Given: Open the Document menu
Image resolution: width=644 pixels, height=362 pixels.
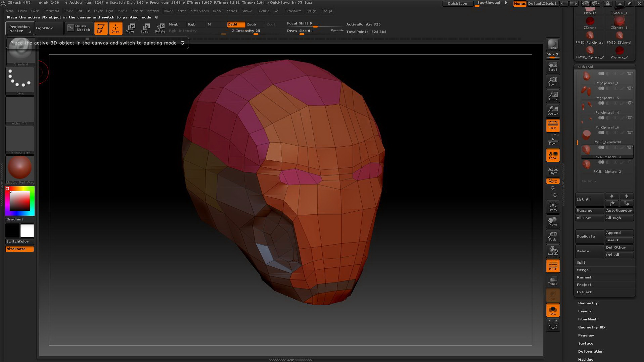Looking at the screenshot, I should click(x=52, y=11).
